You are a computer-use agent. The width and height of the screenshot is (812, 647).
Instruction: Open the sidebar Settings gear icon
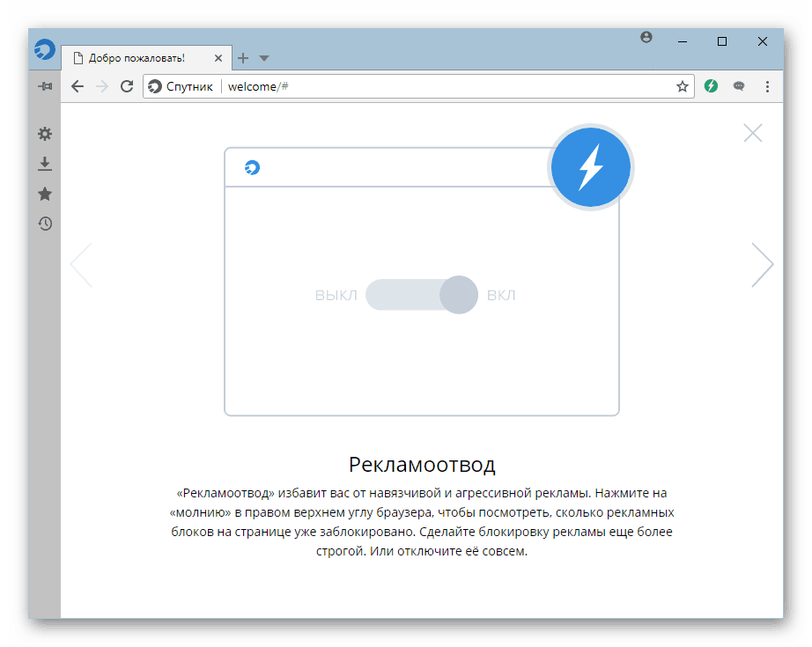point(45,134)
